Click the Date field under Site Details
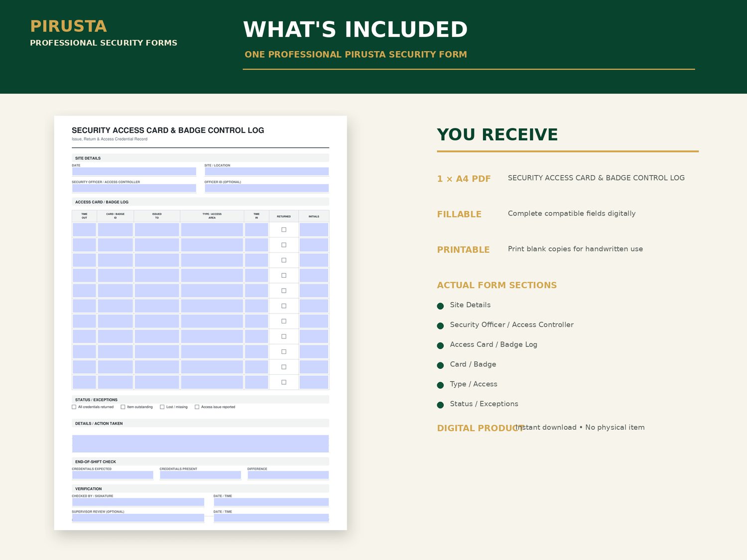This screenshot has height=560, width=747. [x=134, y=171]
